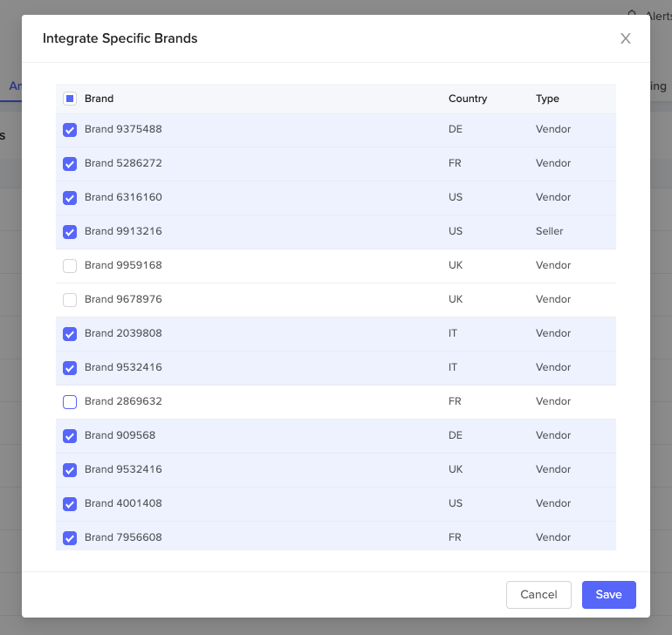Toggle the select-all checkbox in Brand header
Viewport: 672px width, 635px height.
pyautogui.click(x=70, y=99)
